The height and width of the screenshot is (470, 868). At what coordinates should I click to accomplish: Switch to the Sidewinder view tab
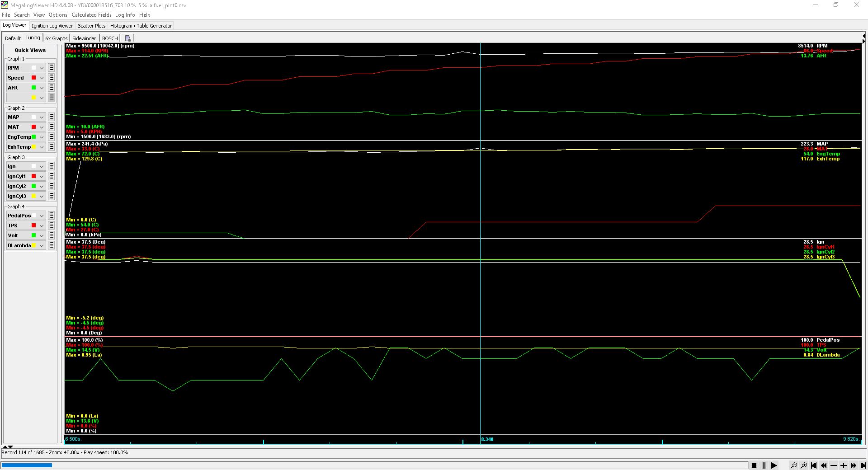(x=84, y=38)
